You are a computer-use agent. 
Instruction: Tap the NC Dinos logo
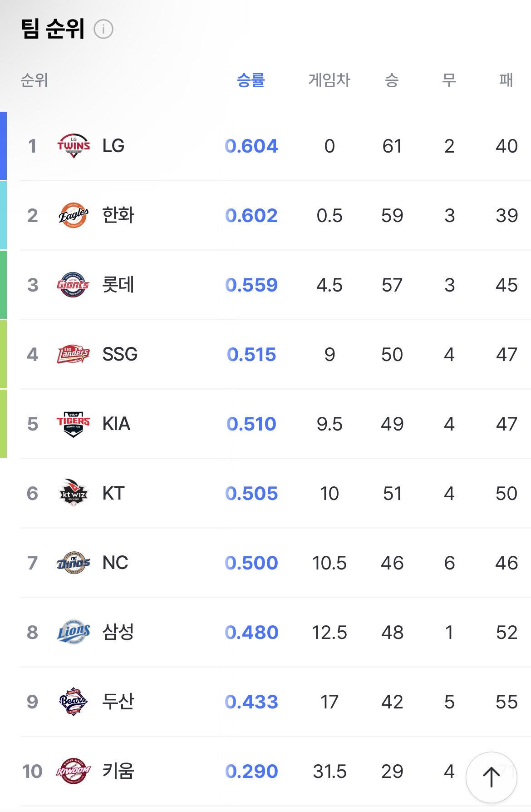click(x=74, y=563)
